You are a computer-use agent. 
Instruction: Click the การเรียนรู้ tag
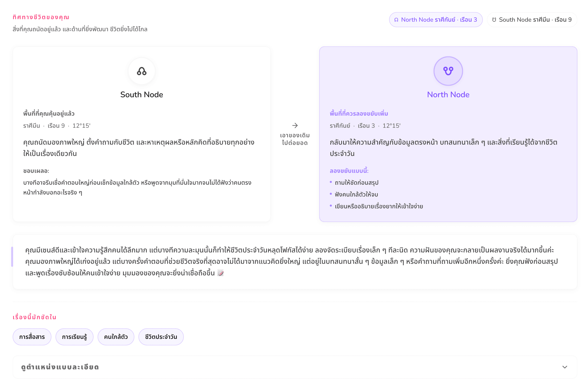(74, 337)
